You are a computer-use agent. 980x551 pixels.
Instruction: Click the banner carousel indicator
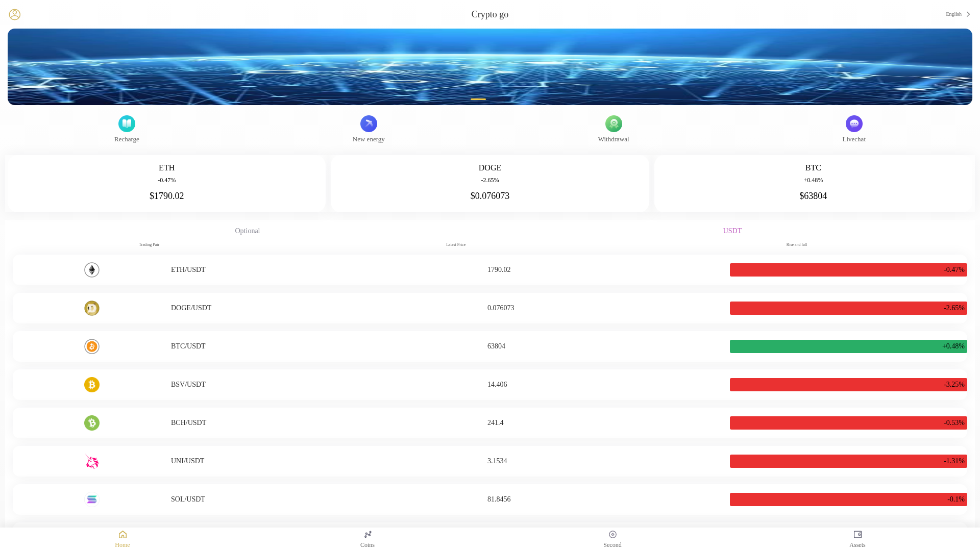tap(478, 99)
